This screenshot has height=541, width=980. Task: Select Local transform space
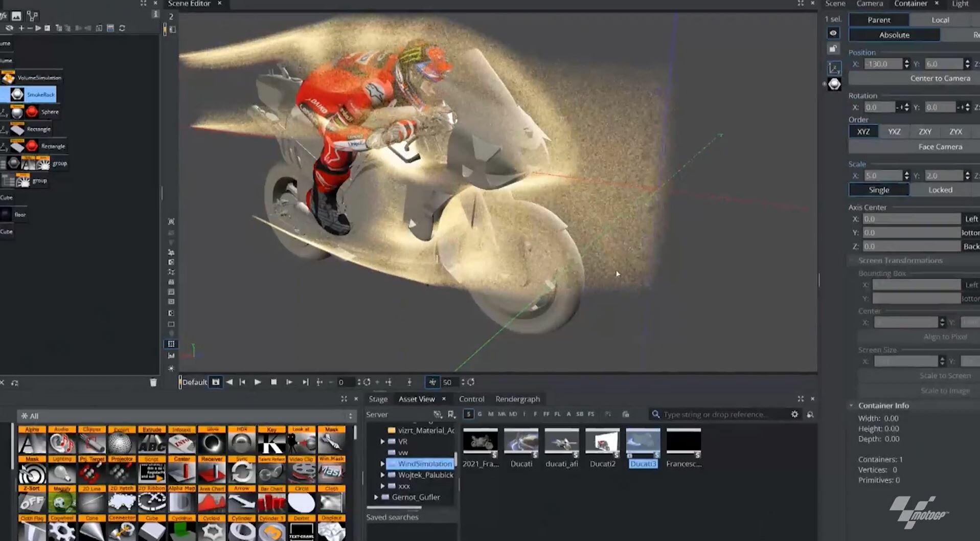click(940, 19)
